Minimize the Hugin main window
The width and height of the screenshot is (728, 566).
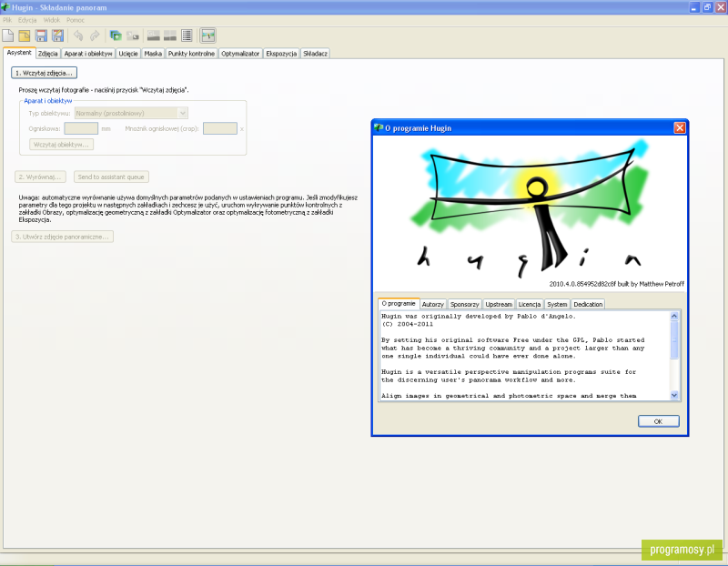point(694,7)
